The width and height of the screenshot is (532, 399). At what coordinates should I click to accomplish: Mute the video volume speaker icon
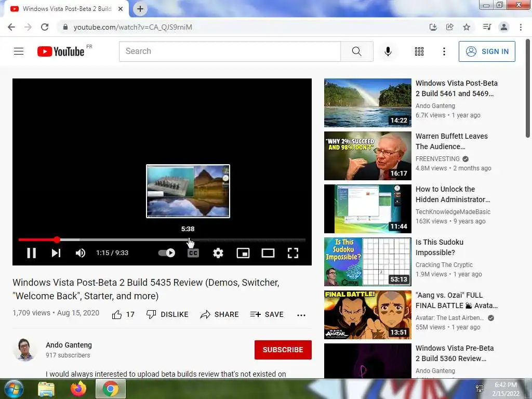tap(81, 253)
